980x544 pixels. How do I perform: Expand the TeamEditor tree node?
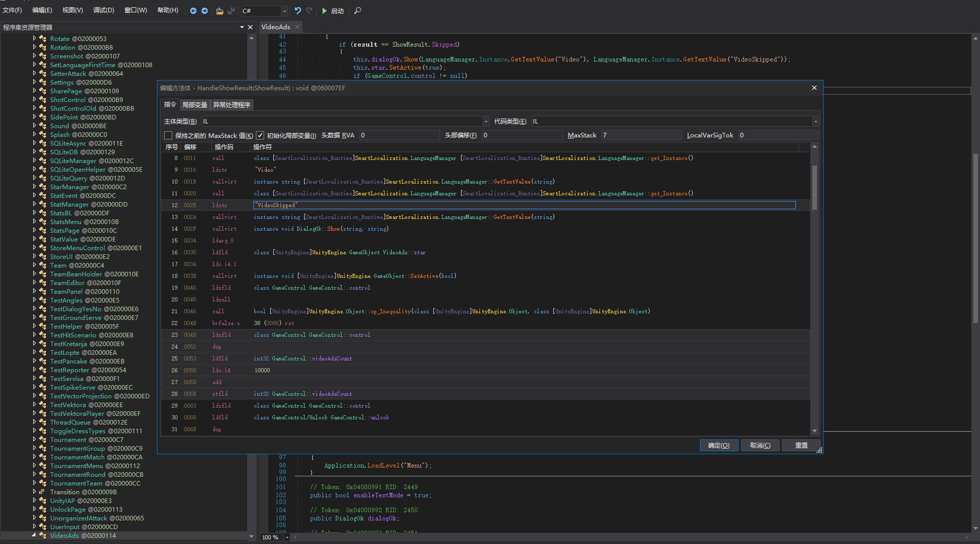pos(34,283)
